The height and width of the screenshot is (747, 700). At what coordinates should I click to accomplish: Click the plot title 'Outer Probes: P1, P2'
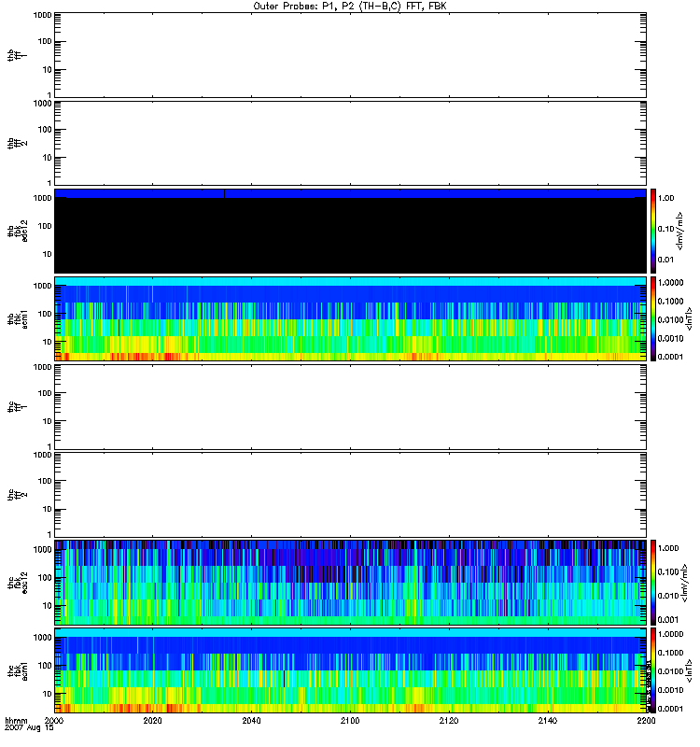[305, 7]
